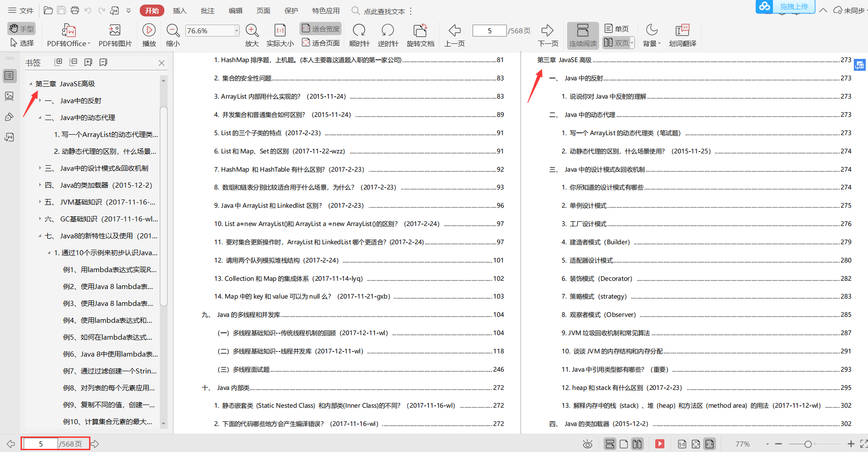868x452 pixels.
Task: Toggle 连续阅读 continuous reading mode
Action: [583, 36]
